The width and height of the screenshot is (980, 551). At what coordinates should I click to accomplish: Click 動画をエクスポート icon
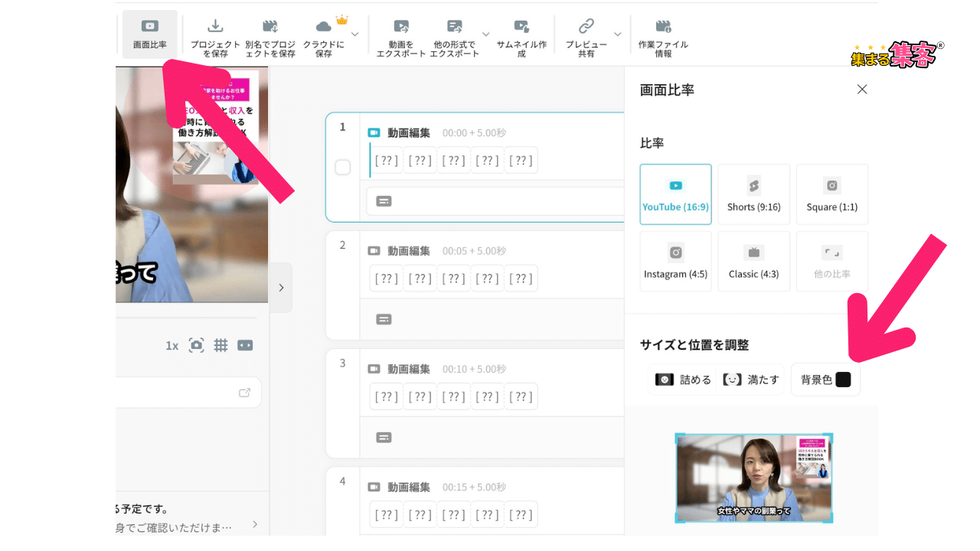[x=401, y=26]
